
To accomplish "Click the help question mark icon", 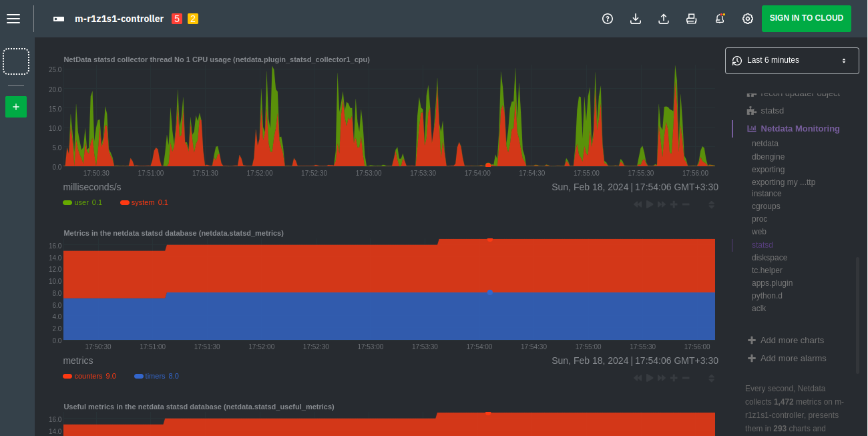I will pyautogui.click(x=608, y=19).
